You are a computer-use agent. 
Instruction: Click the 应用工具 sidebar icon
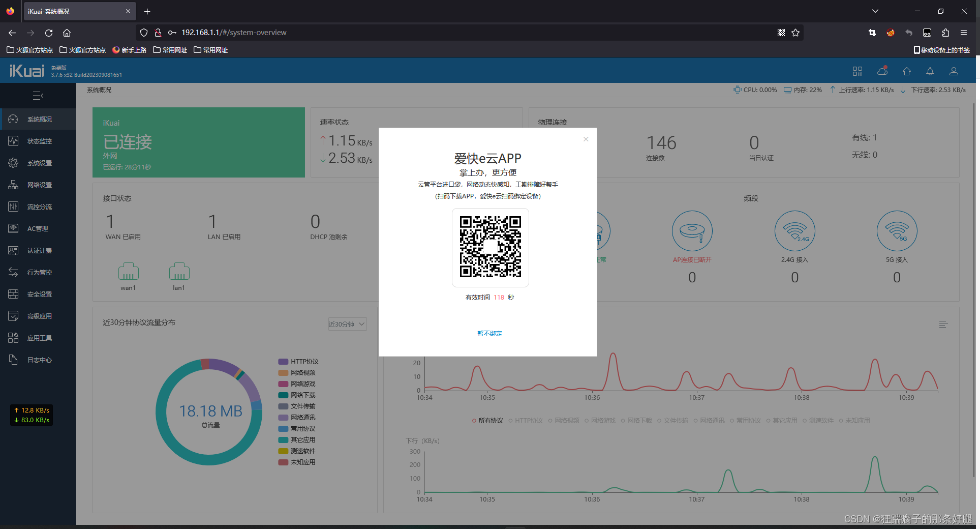pyautogui.click(x=13, y=338)
